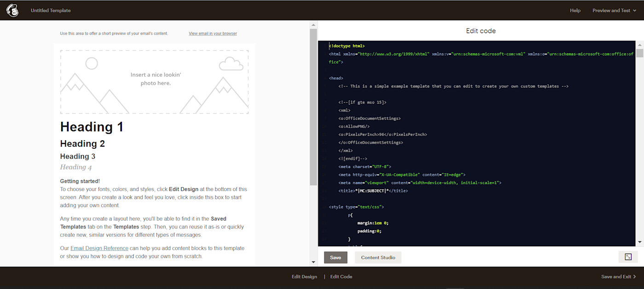
Task: Click the Getting started! text
Action: coord(80,181)
